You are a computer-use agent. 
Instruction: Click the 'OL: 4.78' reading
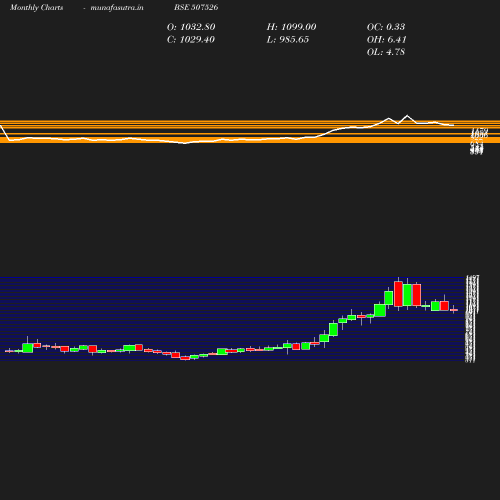[386, 52]
